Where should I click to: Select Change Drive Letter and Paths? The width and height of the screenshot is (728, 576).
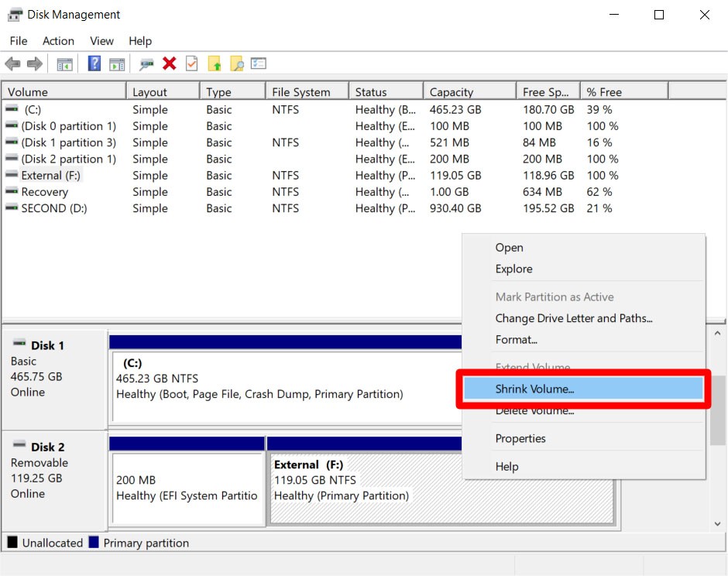click(573, 318)
